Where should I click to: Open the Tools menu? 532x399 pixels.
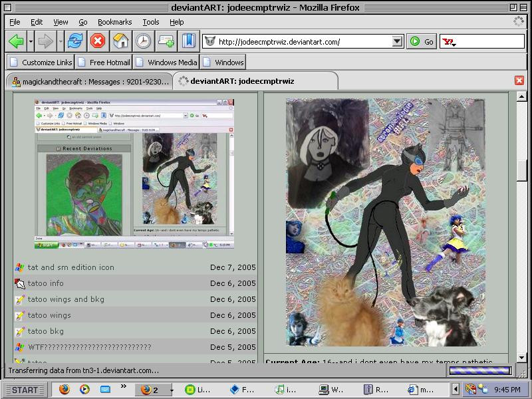pyautogui.click(x=151, y=22)
